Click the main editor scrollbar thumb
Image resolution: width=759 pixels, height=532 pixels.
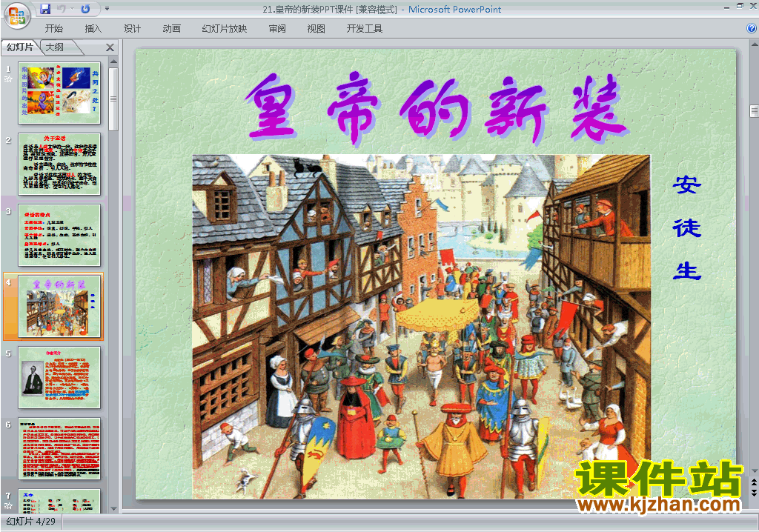[x=754, y=111]
